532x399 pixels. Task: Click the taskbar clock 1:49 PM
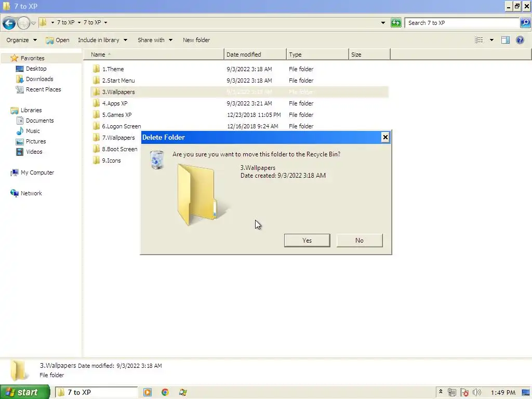503,393
